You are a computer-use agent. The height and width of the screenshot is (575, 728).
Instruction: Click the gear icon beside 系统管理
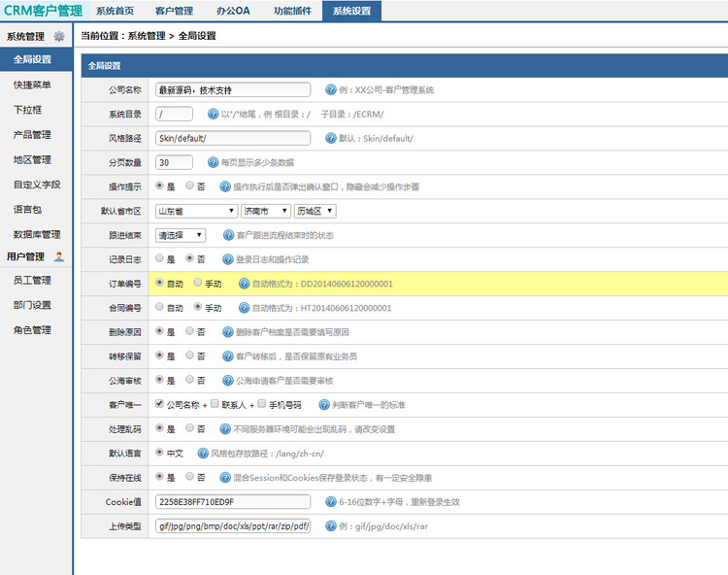click(59, 36)
